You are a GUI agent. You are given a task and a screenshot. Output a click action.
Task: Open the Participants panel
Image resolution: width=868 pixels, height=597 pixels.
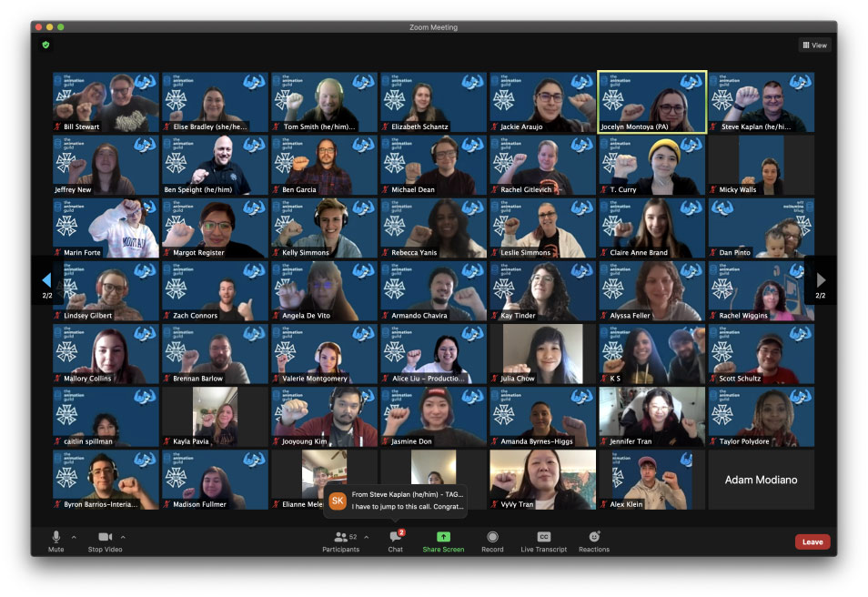340,538
